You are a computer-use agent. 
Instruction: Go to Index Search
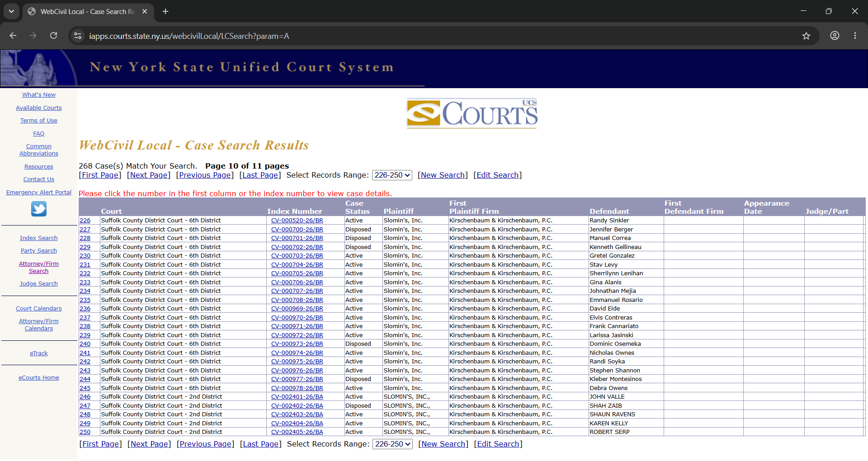(x=39, y=238)
